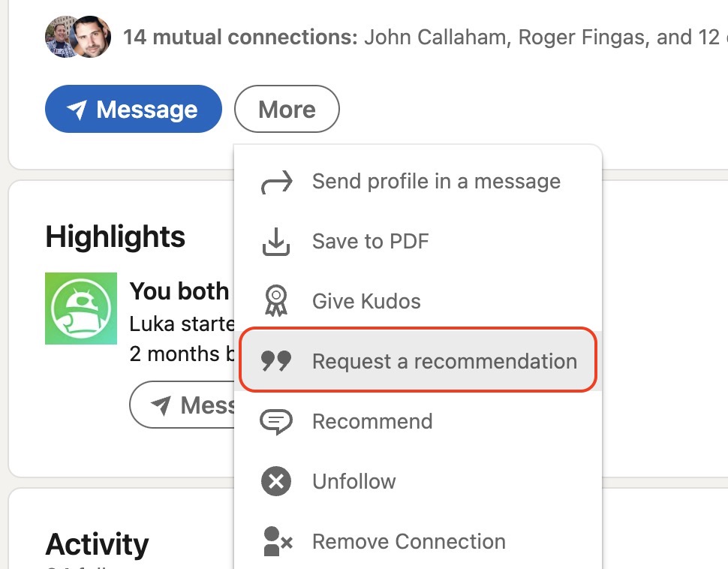Image resolution: width=728 pixels, height=569 pixels.
Task: Click the Remove Connection person icon
Action: click(x=276, y=542)
